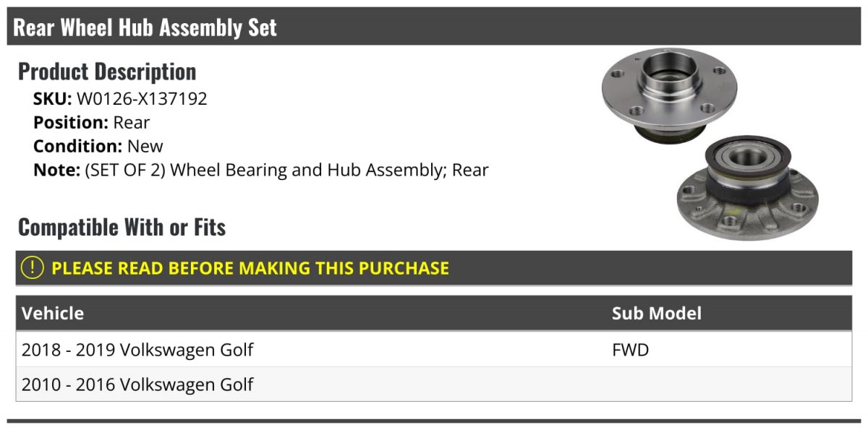Screen dimensions: 868x430
Task: Click the Rear value beside Position
Action: (132, 123)
